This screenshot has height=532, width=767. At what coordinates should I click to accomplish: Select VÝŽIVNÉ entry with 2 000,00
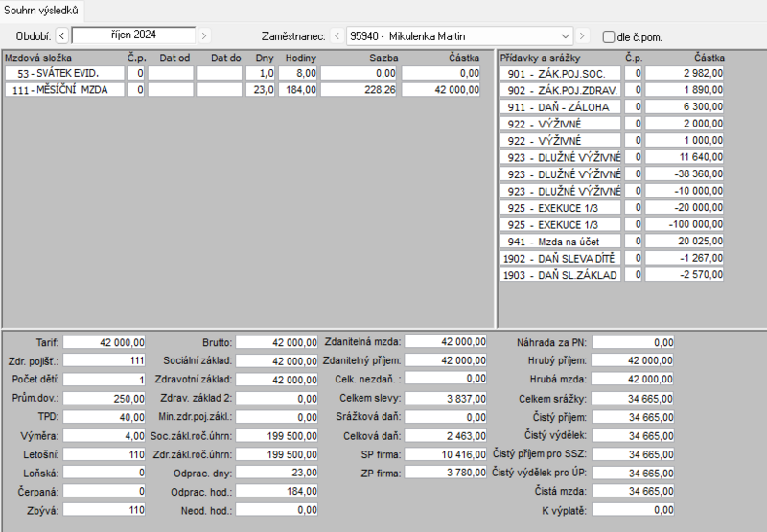pyautogui.click(x=560, y=124)
